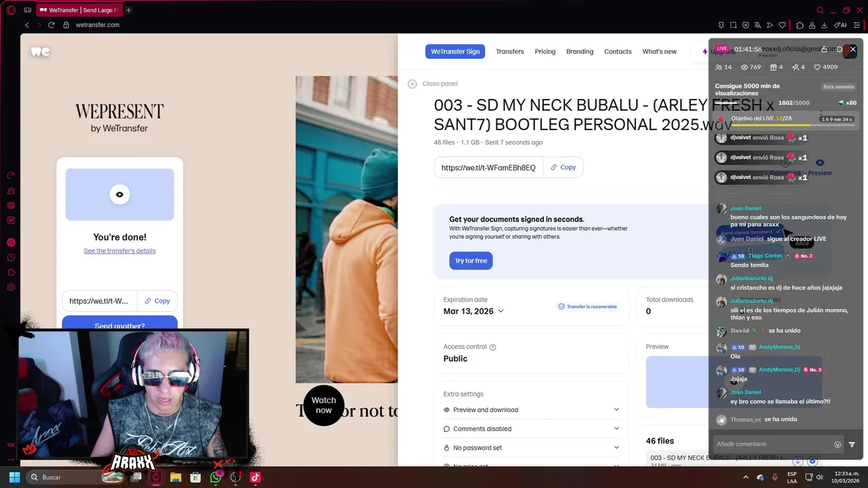The image size is (868, 488).
Task: Open Microsoft Store from the taskbar
Action: 195,477
